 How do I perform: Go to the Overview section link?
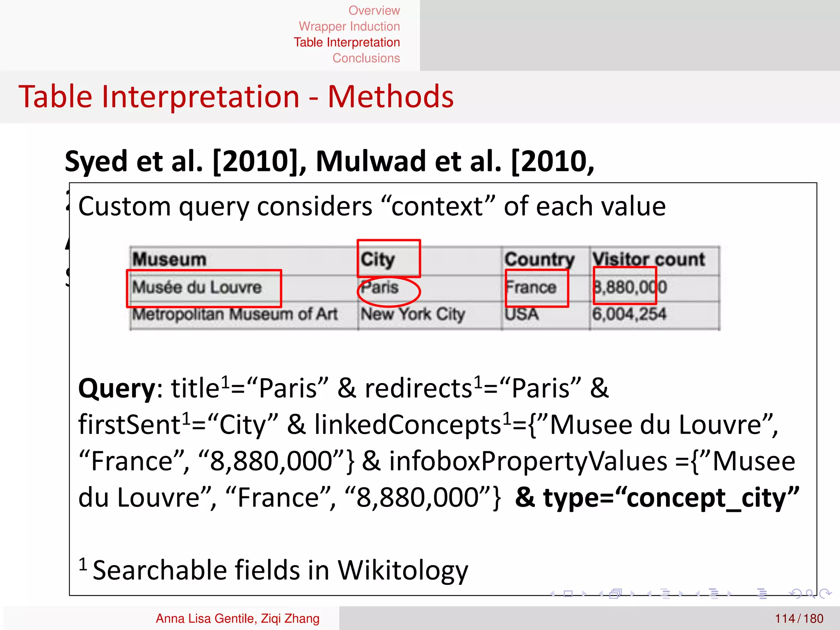pos(374,10)
